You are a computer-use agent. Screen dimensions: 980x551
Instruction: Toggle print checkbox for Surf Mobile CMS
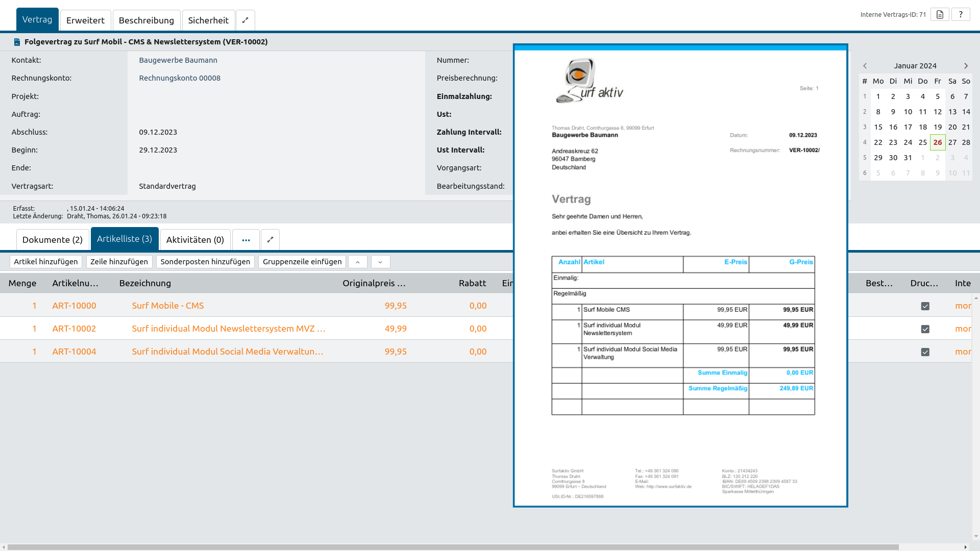click(925, 306)
